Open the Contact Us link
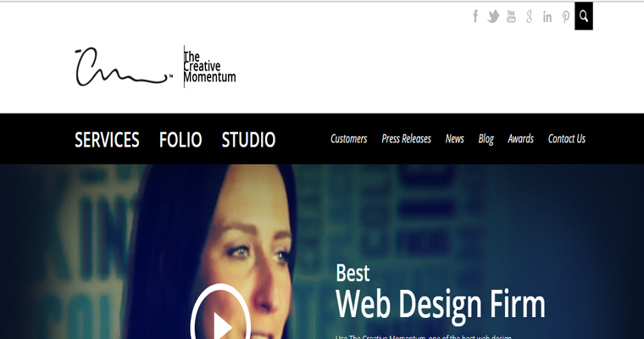The width and height of the screenshot is (644, 339). [x=567, y=139]
